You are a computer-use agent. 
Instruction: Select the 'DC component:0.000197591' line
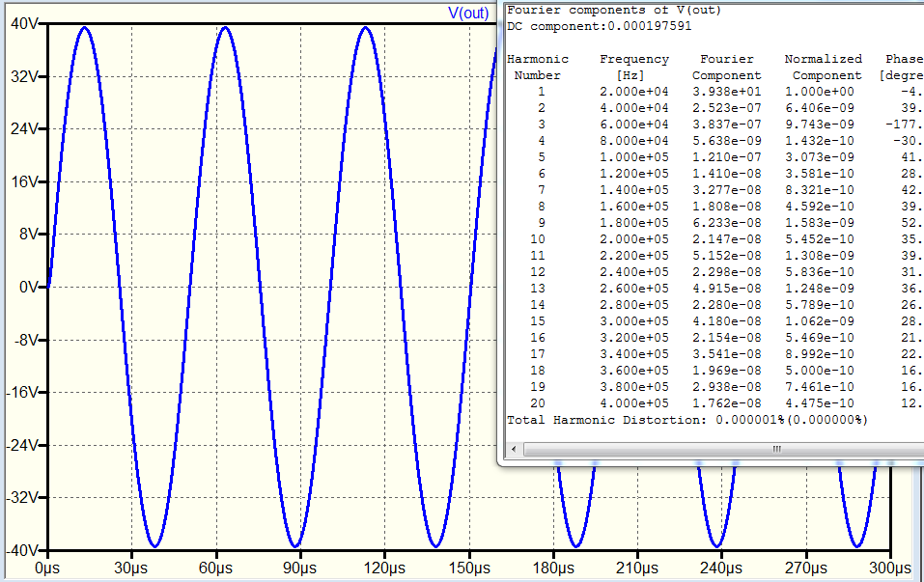pos(600,26)
